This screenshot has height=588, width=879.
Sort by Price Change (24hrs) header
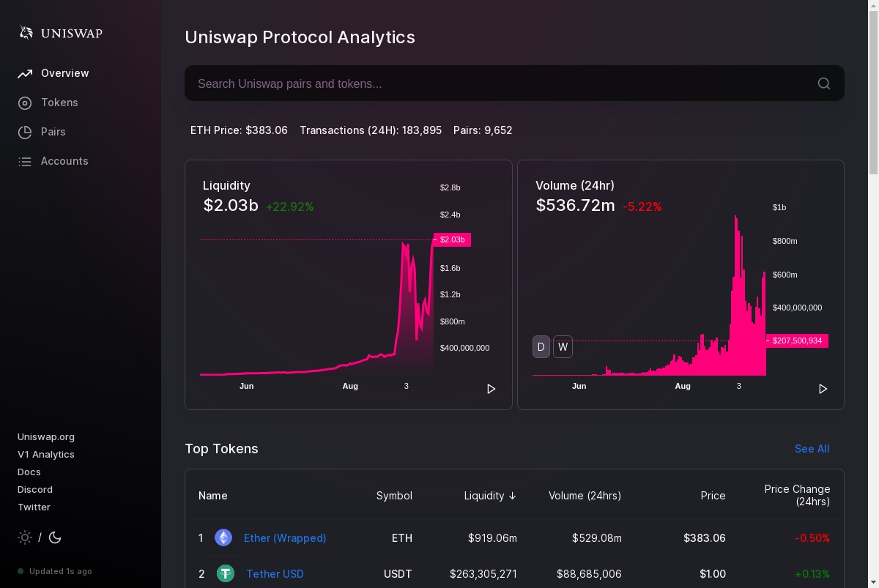(797, 496)
